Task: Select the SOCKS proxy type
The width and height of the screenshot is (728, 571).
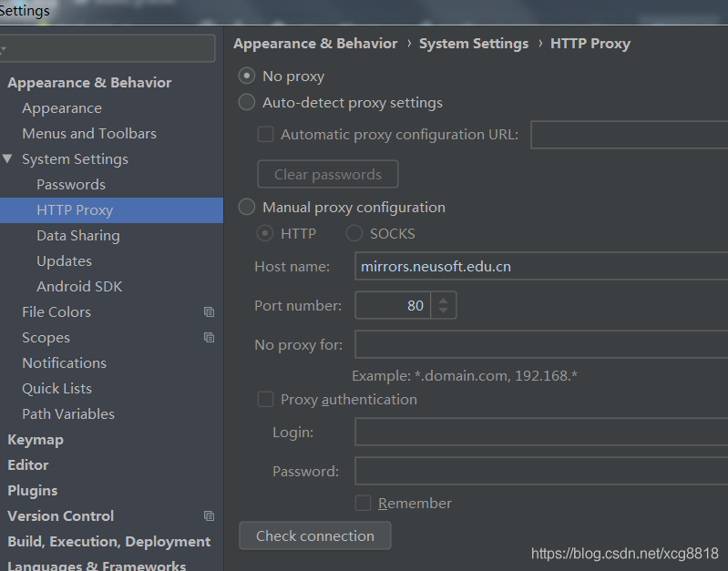Action: 354,234
